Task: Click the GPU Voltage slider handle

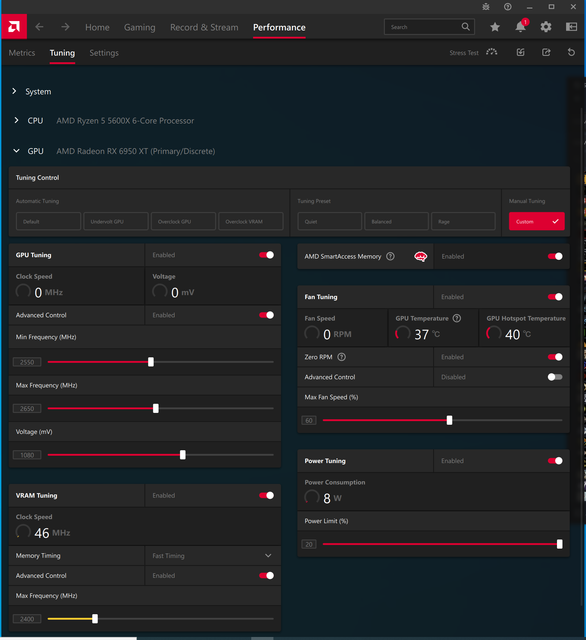Action: pos(183,455)
